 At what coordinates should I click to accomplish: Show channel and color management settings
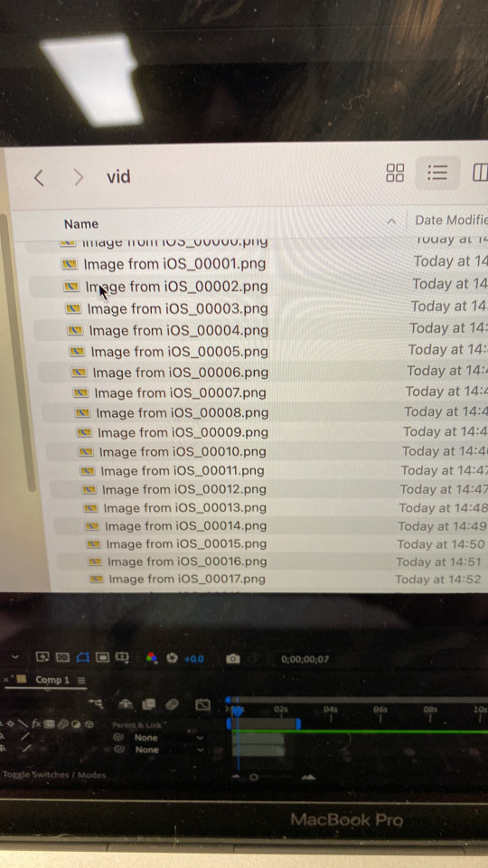152,657
